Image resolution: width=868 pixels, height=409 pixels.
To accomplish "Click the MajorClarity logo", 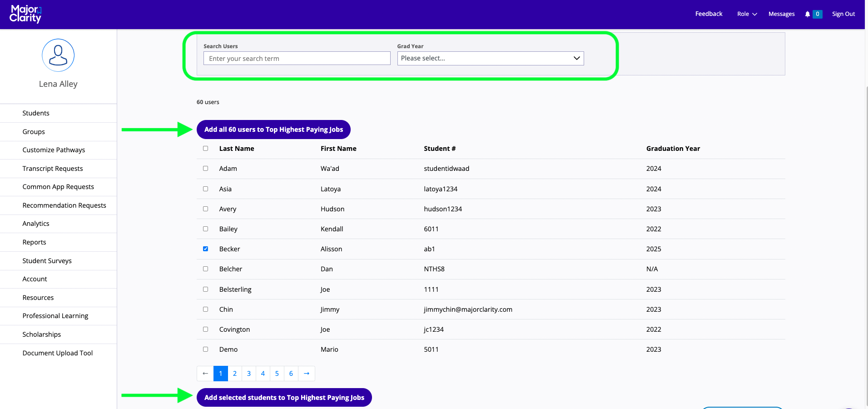I will pyautogui.click(x=25, y=14).
